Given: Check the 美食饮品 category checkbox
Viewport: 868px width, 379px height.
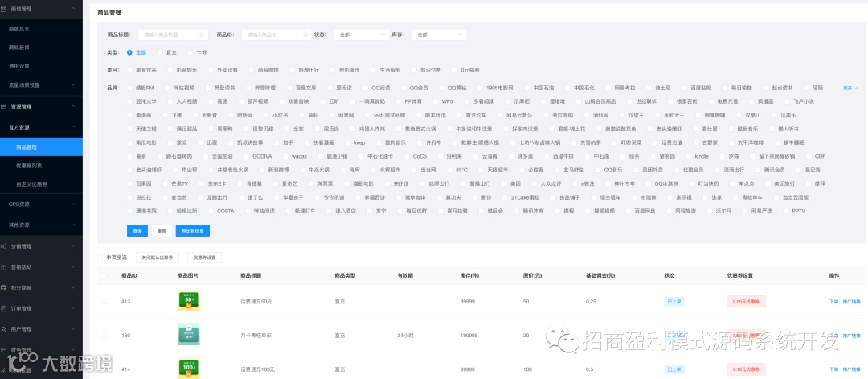Looking at the screenshot, I should (129, 70).
